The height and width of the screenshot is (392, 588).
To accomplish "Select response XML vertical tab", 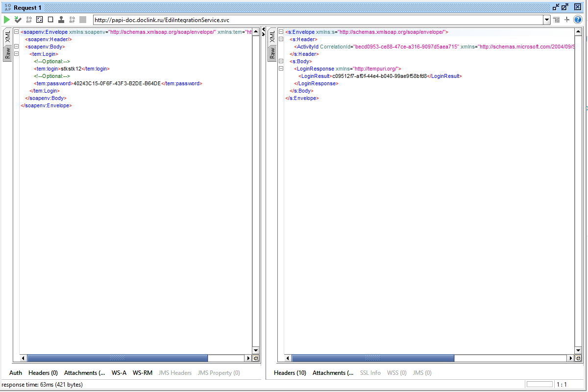I will 272,37.
